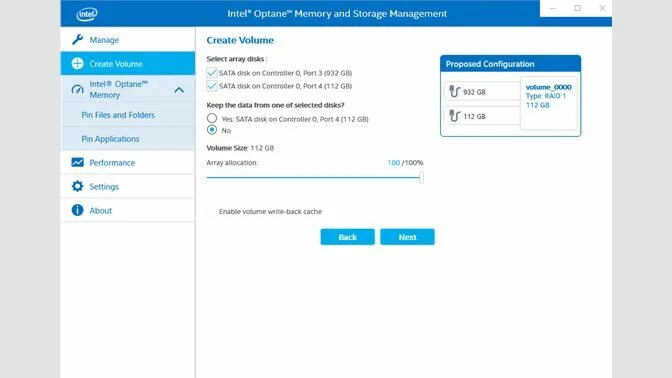Screen dimensions: 672x378
Task: Click the volume_0000 name in Proposed Configuration
Action: [549, 87]
